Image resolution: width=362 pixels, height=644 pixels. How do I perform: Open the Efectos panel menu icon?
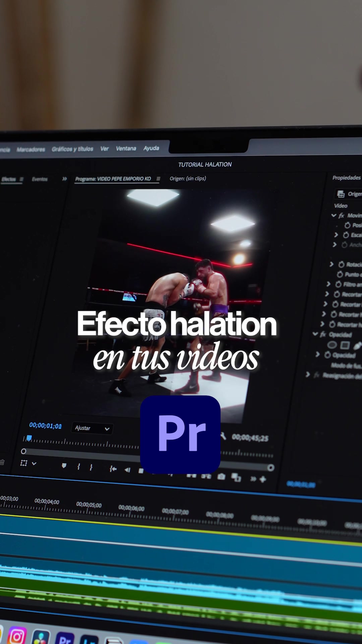pyautogui.click(x=21, y=179)
